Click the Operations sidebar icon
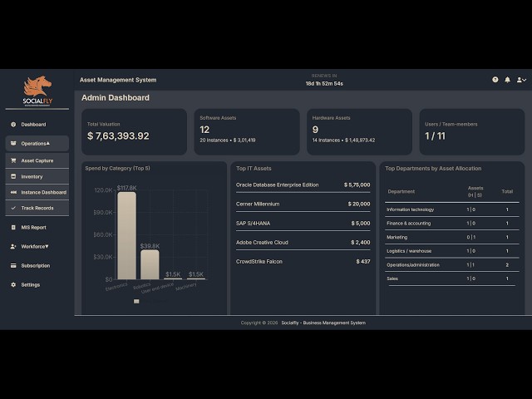The height and width of the screenshot is (399, 532). point(13,144)
